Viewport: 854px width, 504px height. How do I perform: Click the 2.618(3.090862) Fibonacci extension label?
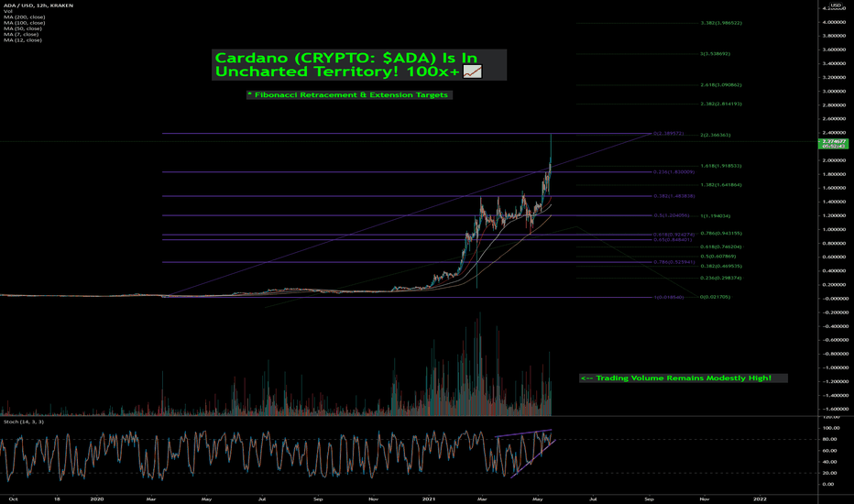click(x=721, y=85)
